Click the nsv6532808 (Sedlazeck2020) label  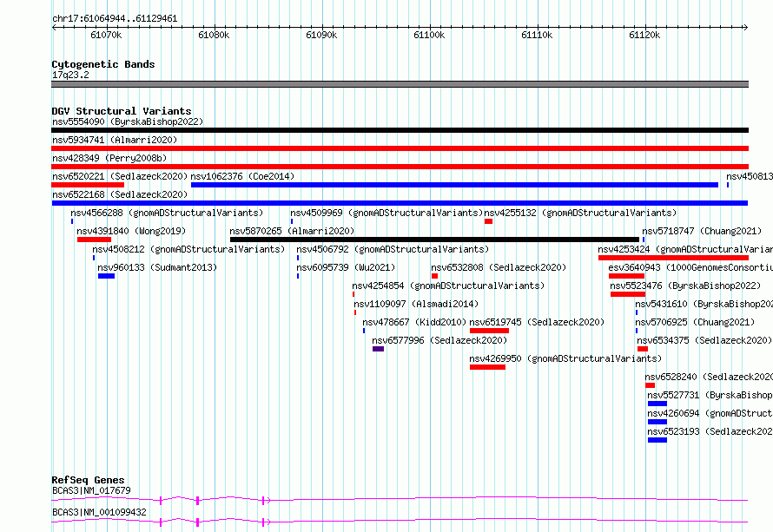click(x=499, y=267)
